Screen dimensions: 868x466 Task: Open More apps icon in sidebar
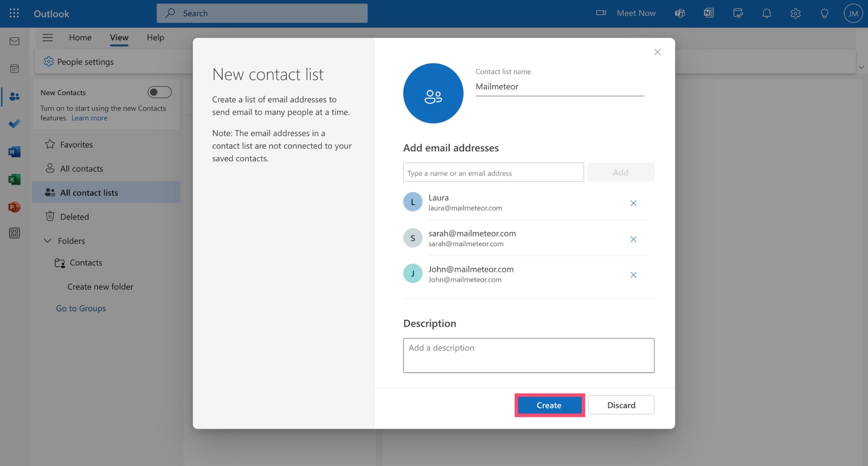pos(14,233)
